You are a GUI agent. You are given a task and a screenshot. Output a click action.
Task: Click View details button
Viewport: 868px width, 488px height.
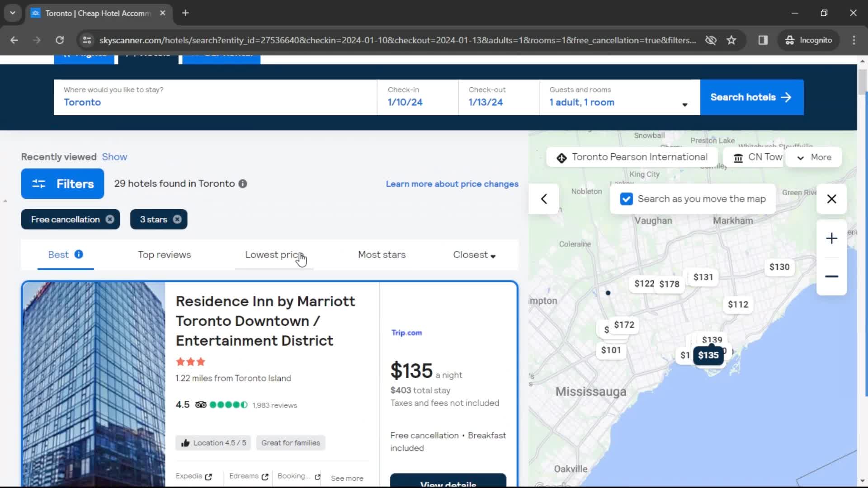click(448, 481)
